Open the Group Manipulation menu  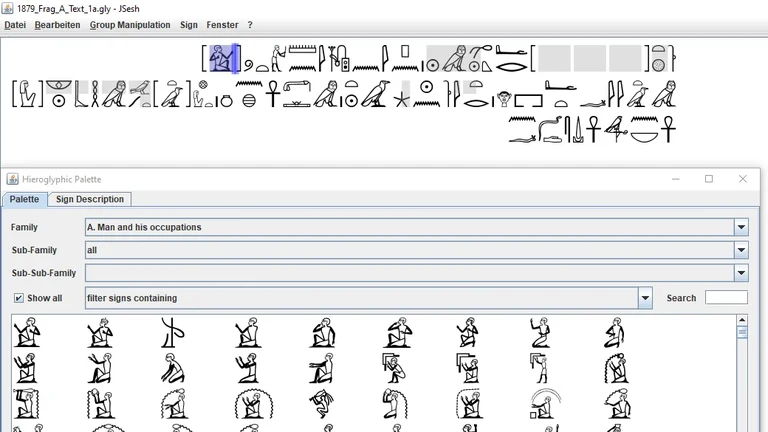(130, 25)
